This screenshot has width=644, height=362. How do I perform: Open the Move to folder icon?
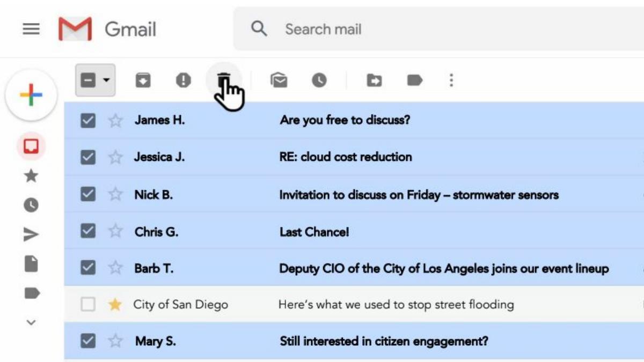tap(374, 80)
